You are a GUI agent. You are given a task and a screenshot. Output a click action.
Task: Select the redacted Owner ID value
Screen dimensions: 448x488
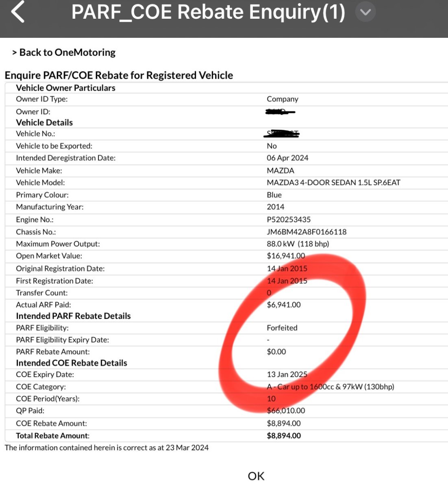pos(280,111)
